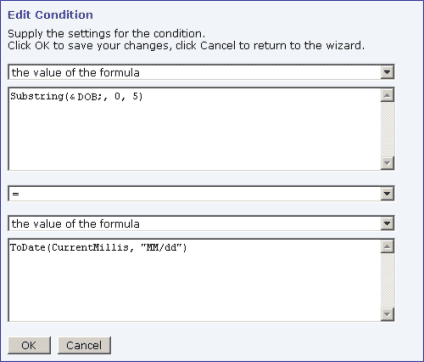The width and height of the screenshot is (424, 362).
Task: Click the scroll-down arrow in the Substring formula box
Action: click(x=387, y=163)
